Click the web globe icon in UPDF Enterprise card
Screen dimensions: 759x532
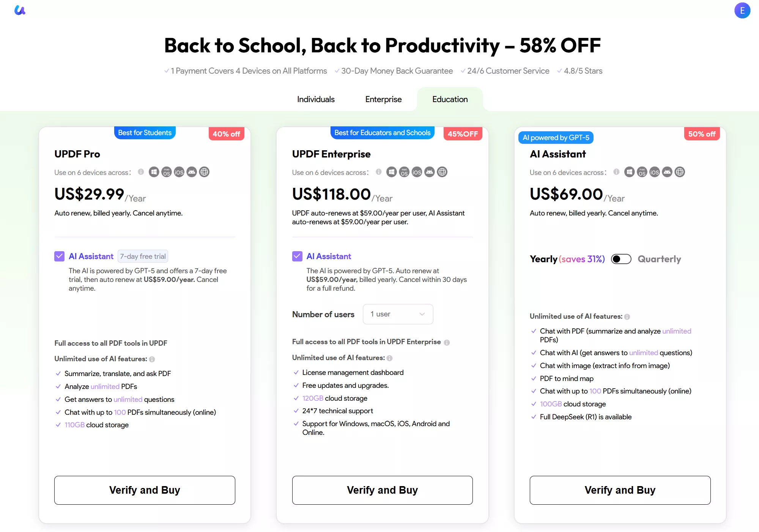point(442,172)
